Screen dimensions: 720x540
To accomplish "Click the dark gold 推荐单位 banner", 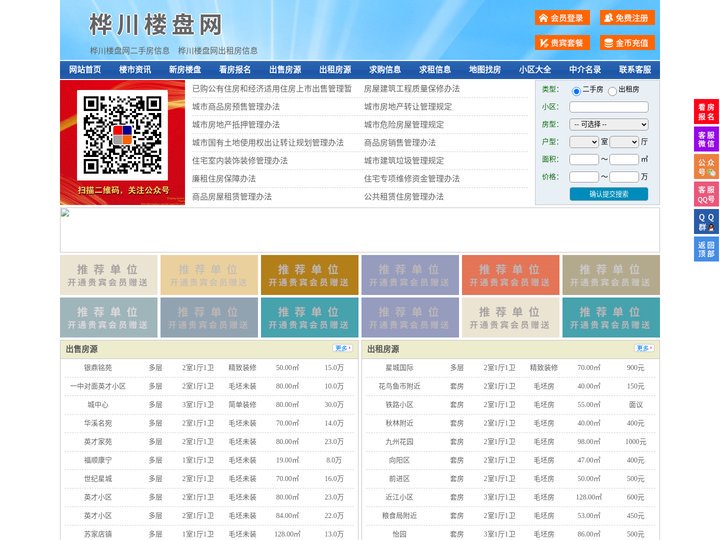I will 309,275.
